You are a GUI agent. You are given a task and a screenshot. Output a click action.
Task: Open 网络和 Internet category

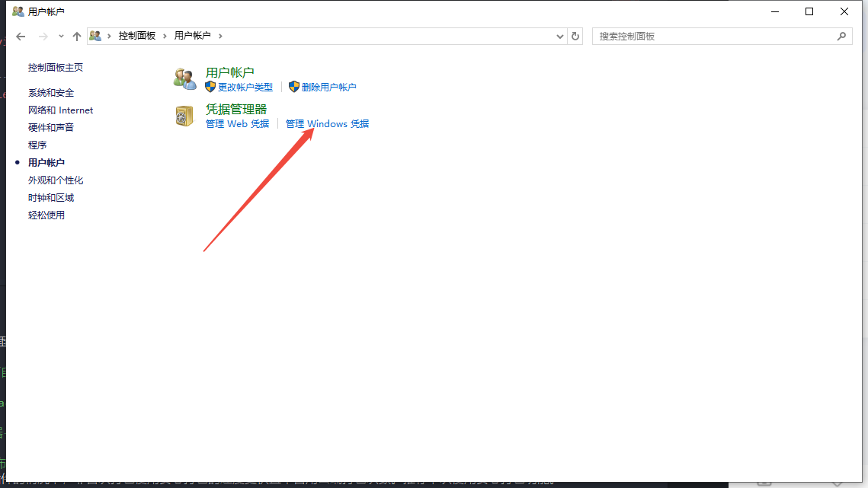[60, 110]
